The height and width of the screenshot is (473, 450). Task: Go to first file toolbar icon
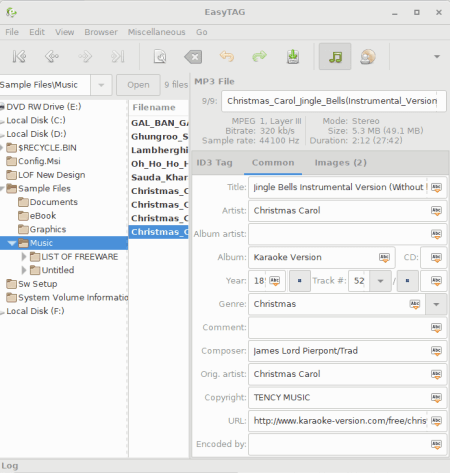pyautogui.click(x=19, y=56)
